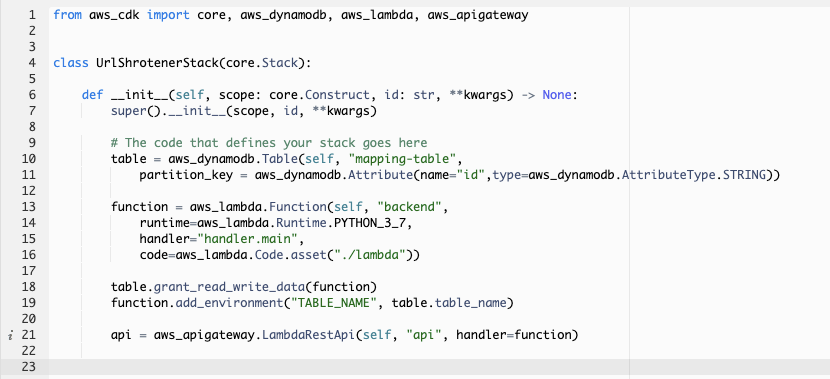Viewport: 830px width, 379px height.
Task: Click line number 1 in the gutter
Action: 32,15
